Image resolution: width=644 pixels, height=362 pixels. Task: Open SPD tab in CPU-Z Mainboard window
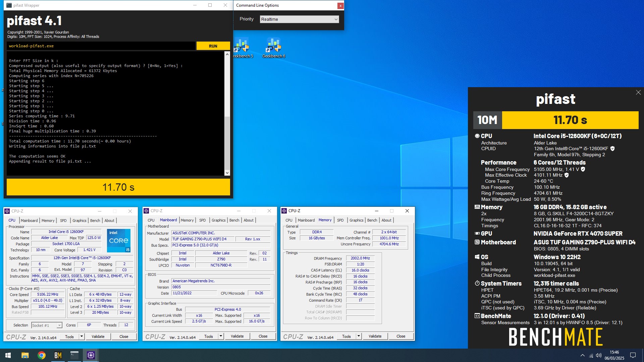[x=203, y=220]
